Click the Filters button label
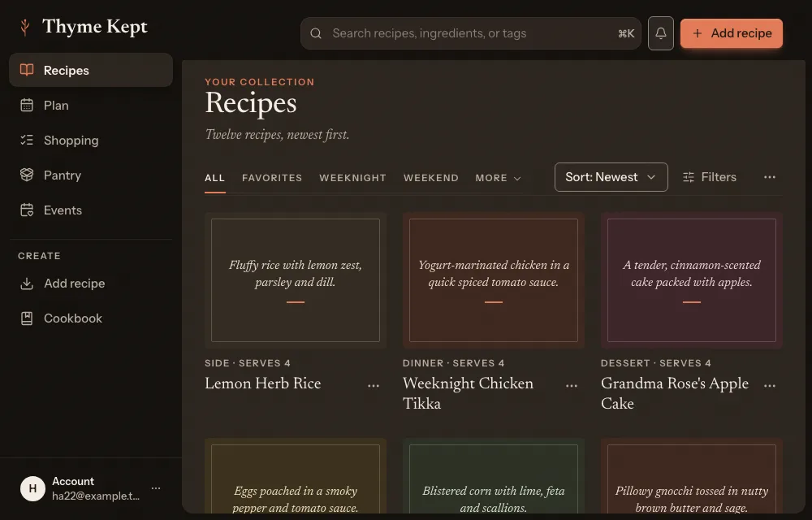Image resolution: width=812 pixels, height=520 pixels. (x=719, y=177)
